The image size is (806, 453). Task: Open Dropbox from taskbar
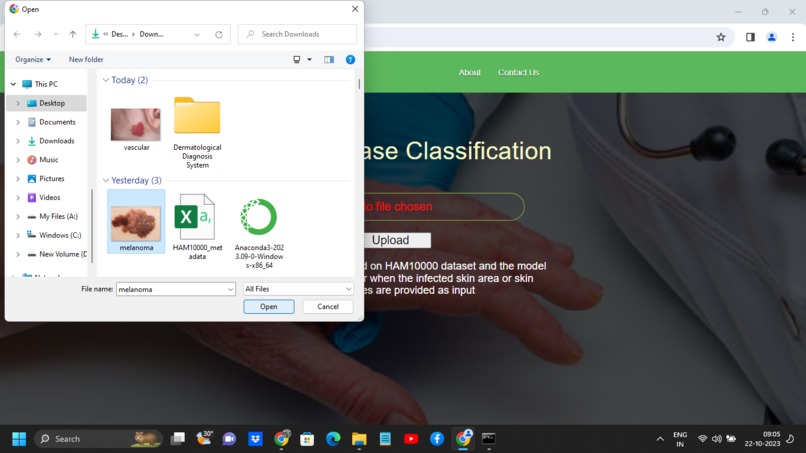click(255, 439)
